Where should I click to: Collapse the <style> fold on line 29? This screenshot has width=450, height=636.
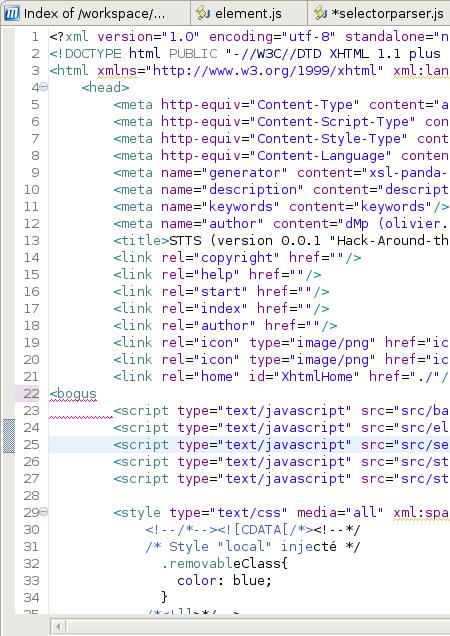44,512
